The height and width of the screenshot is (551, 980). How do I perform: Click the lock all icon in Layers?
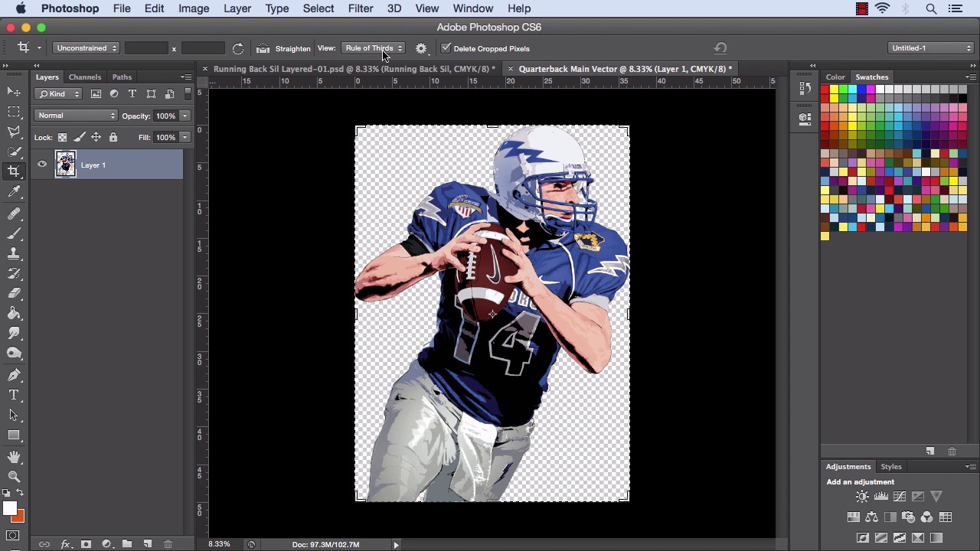[113, 137]
